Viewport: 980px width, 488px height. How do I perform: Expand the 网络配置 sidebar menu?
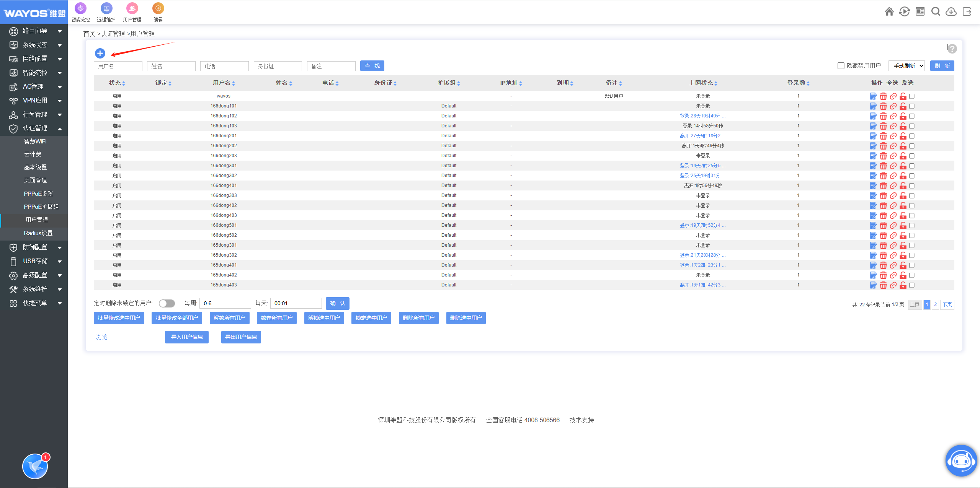(x=34, y=59)
